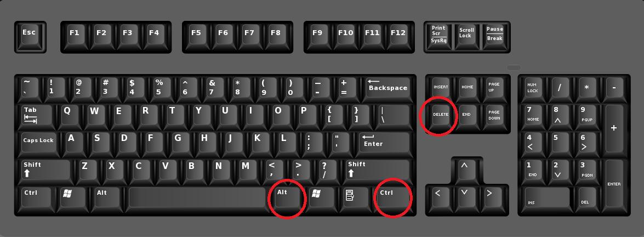Click the numpad Enter key

(x=614, y=183)
